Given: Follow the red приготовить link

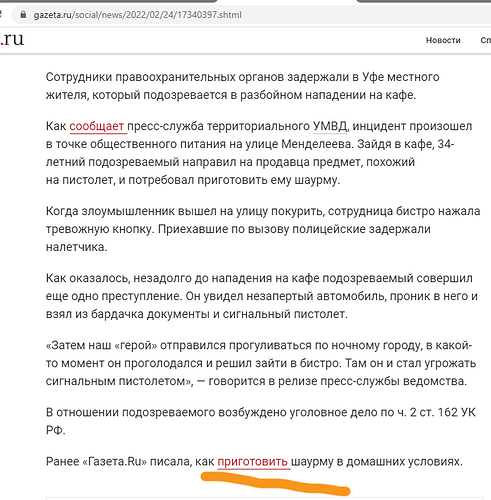Looking at the screenshot, I should [x=252, y=462].
